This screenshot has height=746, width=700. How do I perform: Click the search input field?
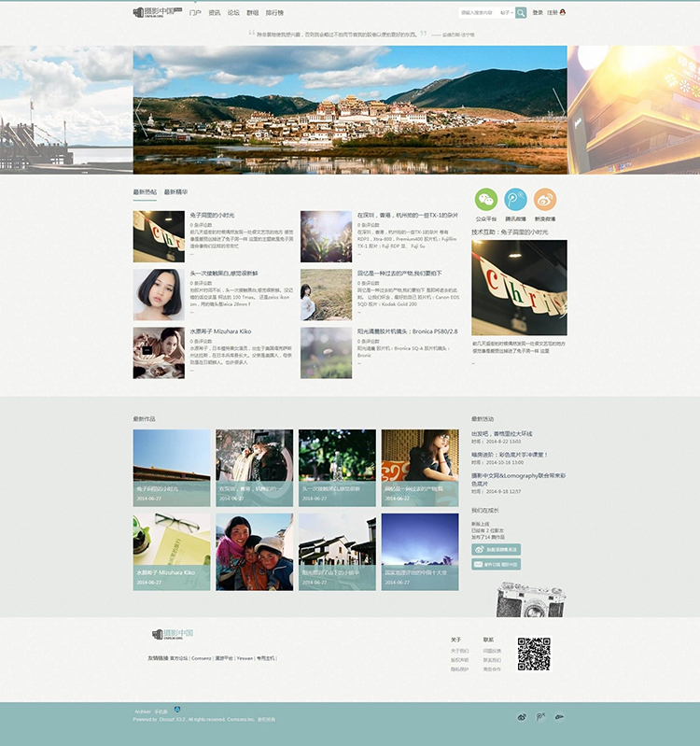(479, 13)
